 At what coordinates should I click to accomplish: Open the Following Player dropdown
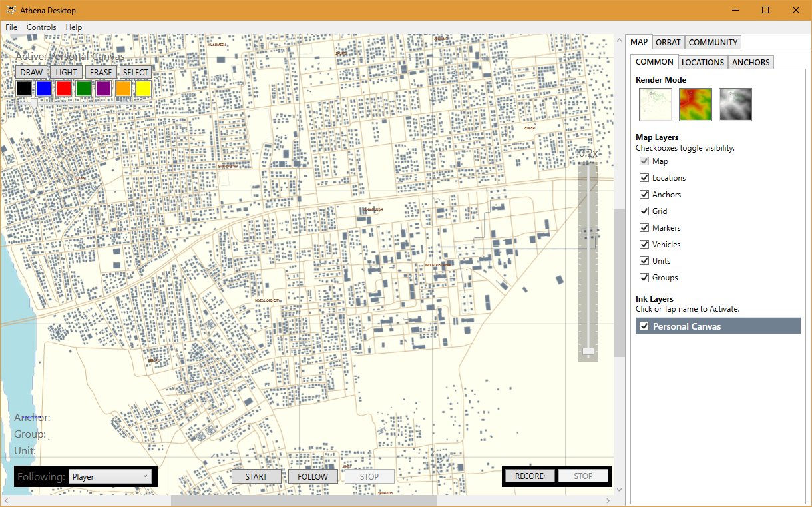[110, 476]
